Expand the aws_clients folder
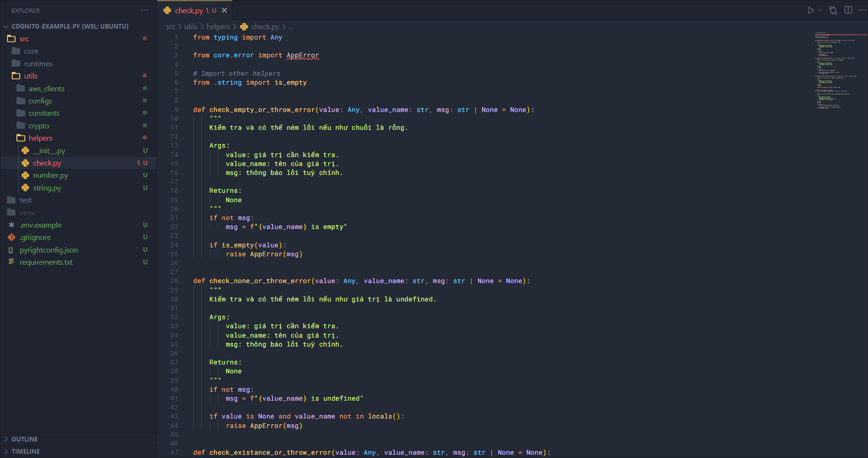The height and width of the screenshot is (458, 868). point(46,88)
